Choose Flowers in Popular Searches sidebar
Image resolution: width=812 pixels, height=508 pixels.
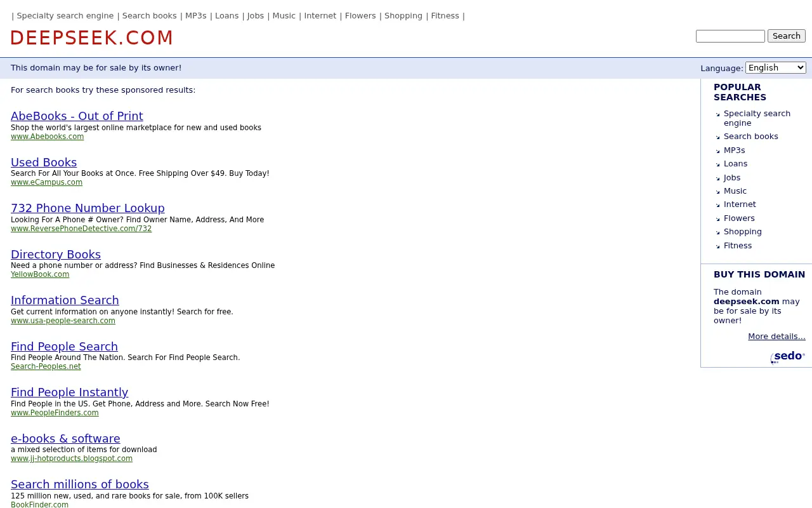739,218
